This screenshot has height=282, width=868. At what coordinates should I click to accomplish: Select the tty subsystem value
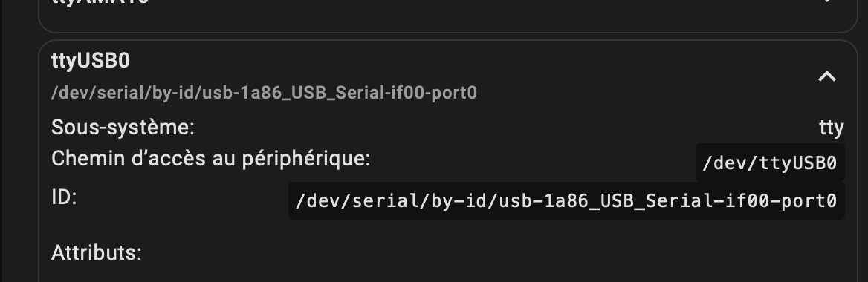(831, 128)
